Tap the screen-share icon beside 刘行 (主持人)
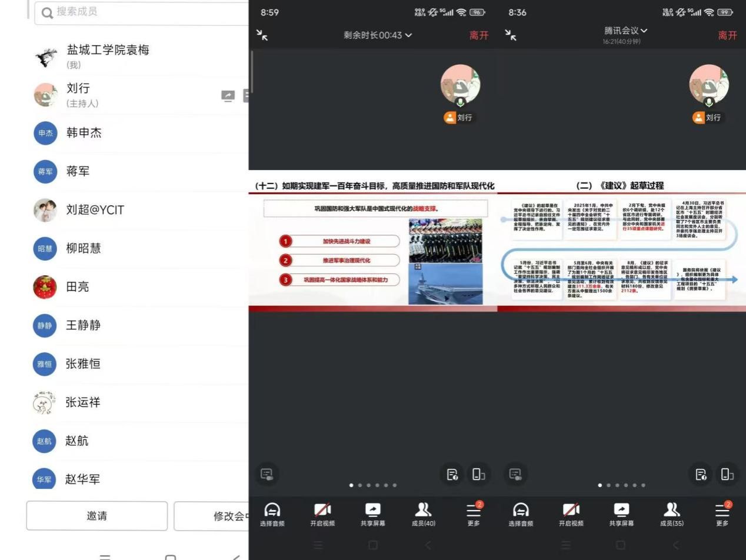Image resolution: width=746 pixels, height=560 pixels. [x=228, y=95]
